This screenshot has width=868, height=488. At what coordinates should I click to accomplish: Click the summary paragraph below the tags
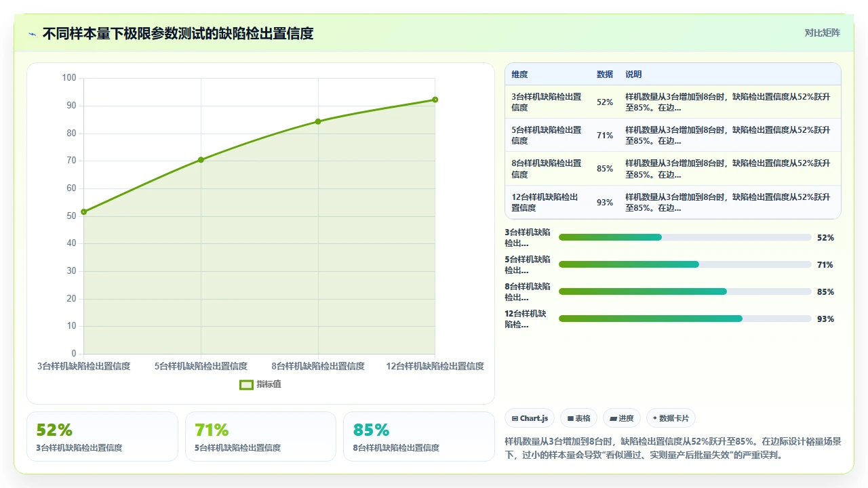click(x=673, y=448)
